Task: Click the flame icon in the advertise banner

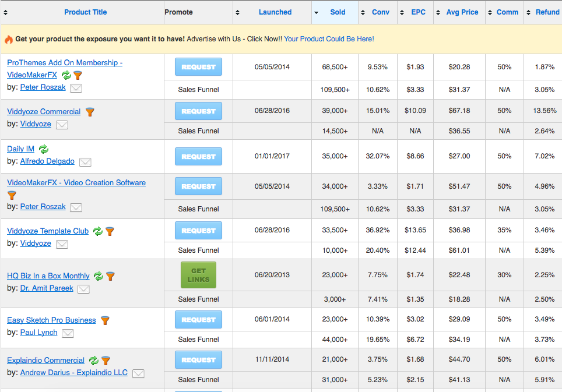Action: tap(9, 40)
